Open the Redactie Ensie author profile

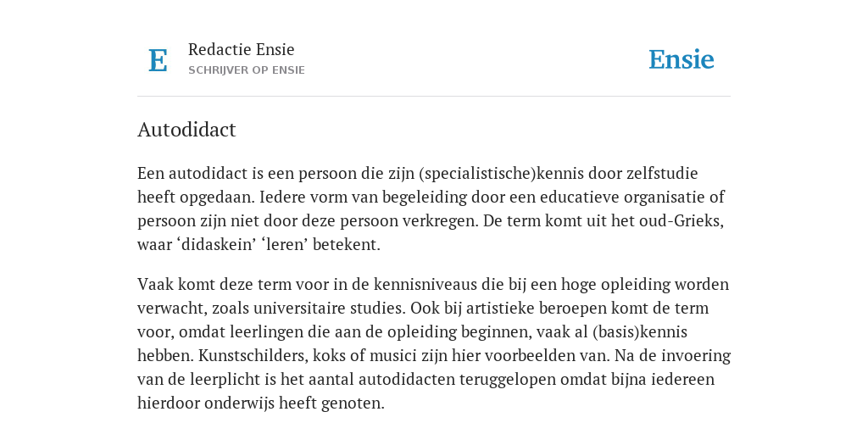241,49
